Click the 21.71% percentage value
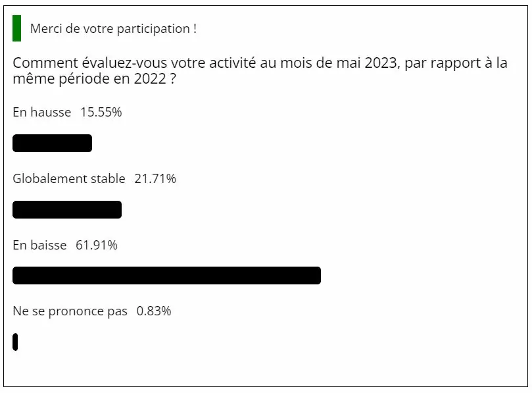This screenshot has width=532, height=393. (155, 178)
